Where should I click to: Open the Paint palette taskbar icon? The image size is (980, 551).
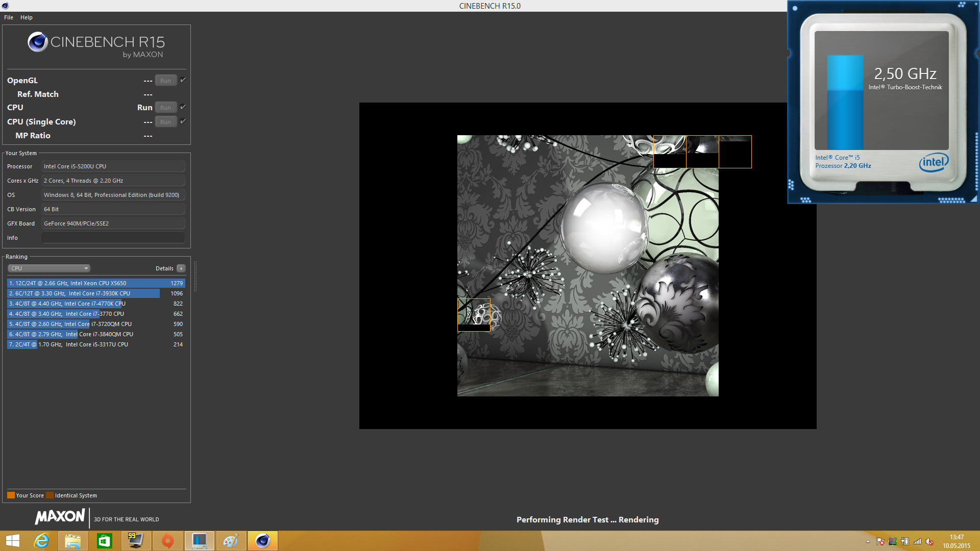pyautogui.click(x=231, y=541)
